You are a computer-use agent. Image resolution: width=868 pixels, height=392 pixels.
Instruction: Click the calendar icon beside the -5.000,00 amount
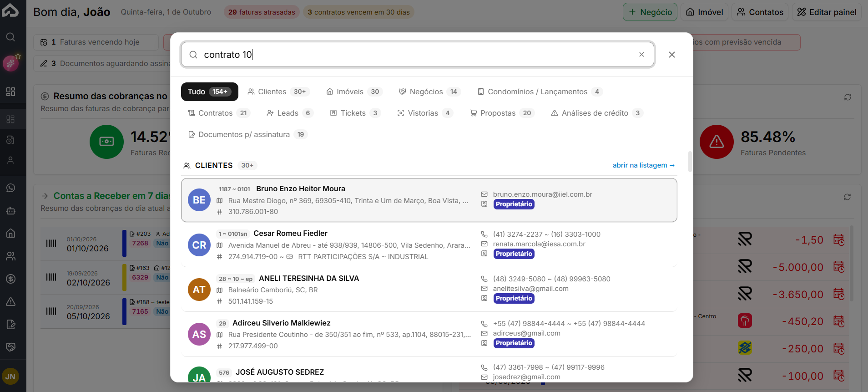839,267
